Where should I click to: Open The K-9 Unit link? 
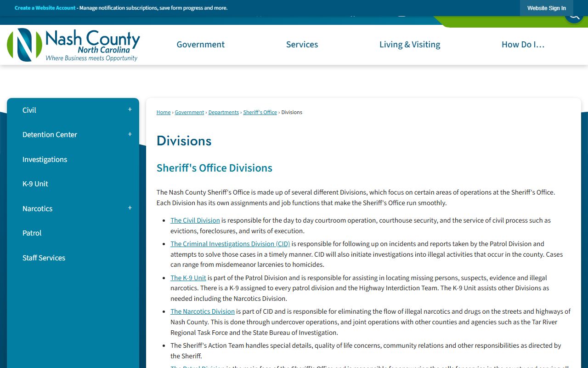(x=188, y=278)
